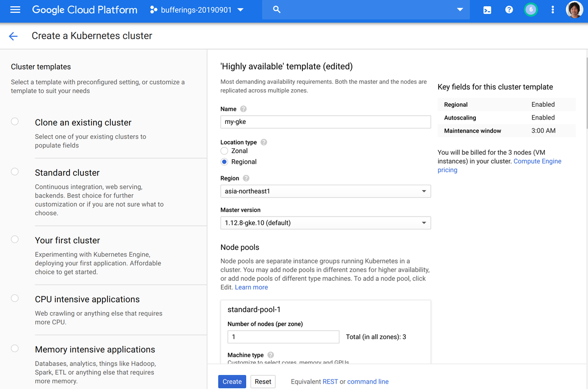588x389 pixels.
Task: Open Learn more link about node pools
Action: point(251,287)
